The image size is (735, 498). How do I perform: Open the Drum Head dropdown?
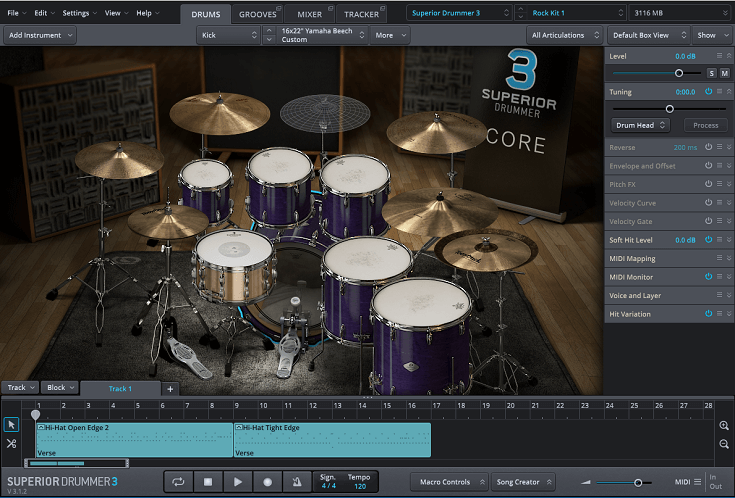tap(640, 125)
